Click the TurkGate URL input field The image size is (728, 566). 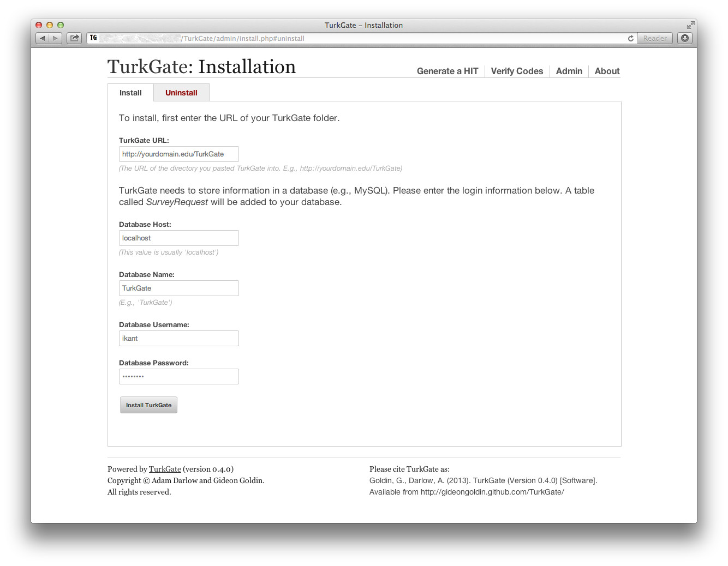pos(178,154)
